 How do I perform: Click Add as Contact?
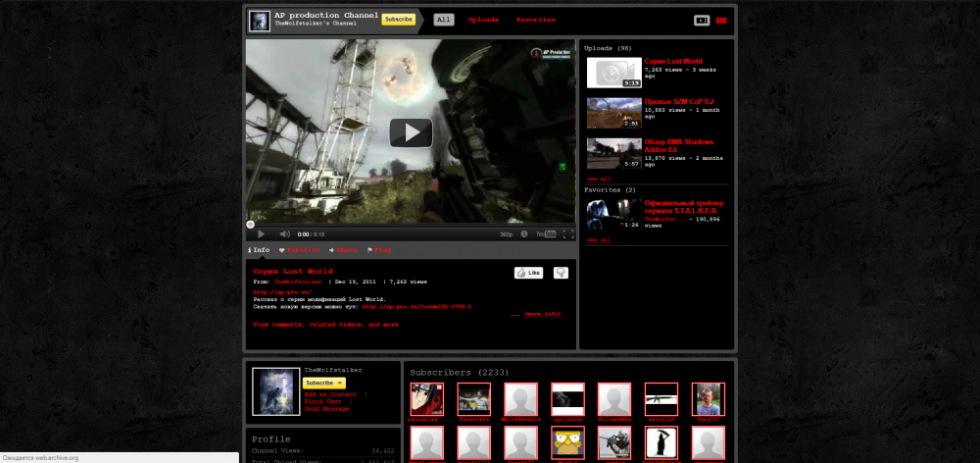330,394
